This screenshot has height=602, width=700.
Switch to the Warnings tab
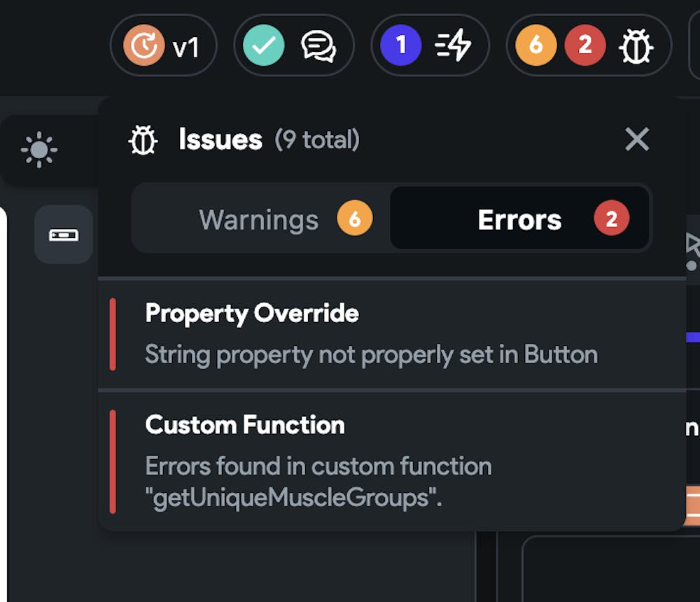259,220
